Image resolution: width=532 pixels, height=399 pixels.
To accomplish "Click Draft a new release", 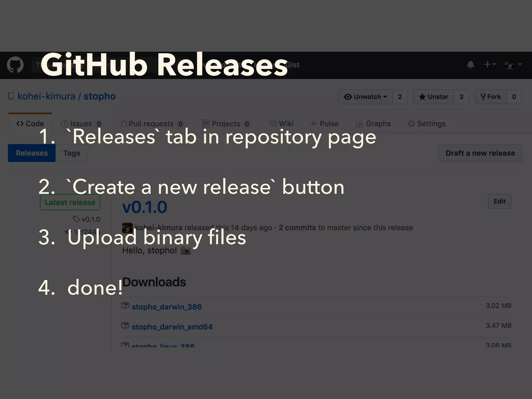I will pyautogui.click(x=480, y=153).
